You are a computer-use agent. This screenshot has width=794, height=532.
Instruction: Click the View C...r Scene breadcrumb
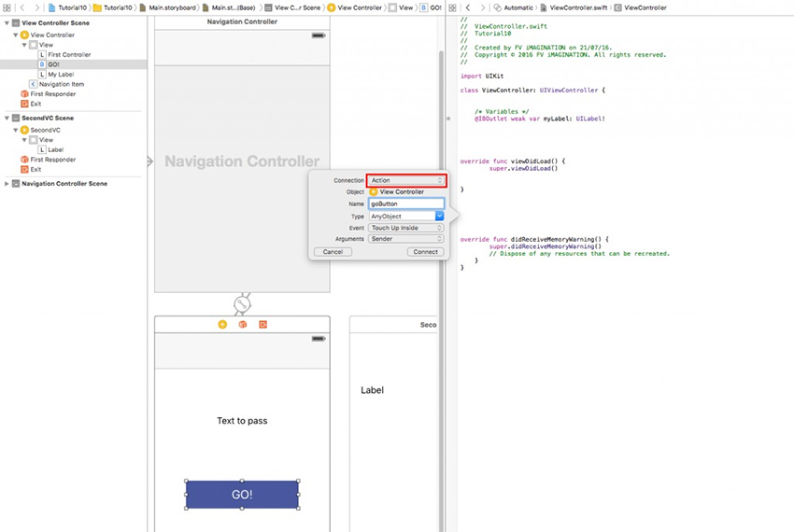coord(292,7)
